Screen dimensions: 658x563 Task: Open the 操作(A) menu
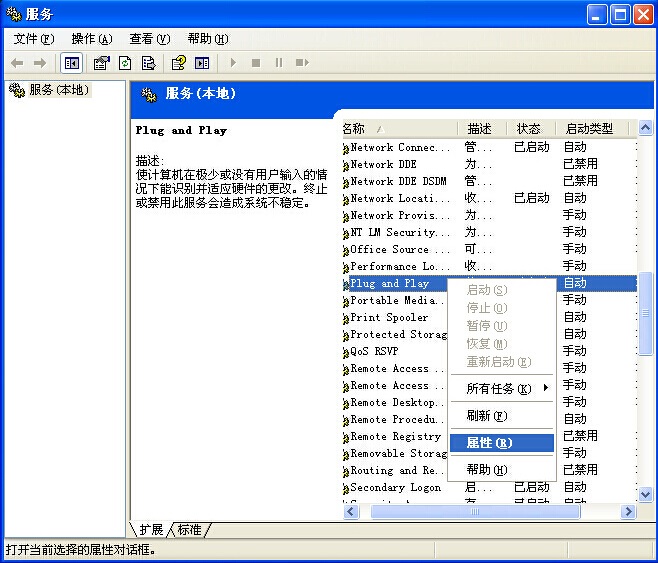click(91, 39)
